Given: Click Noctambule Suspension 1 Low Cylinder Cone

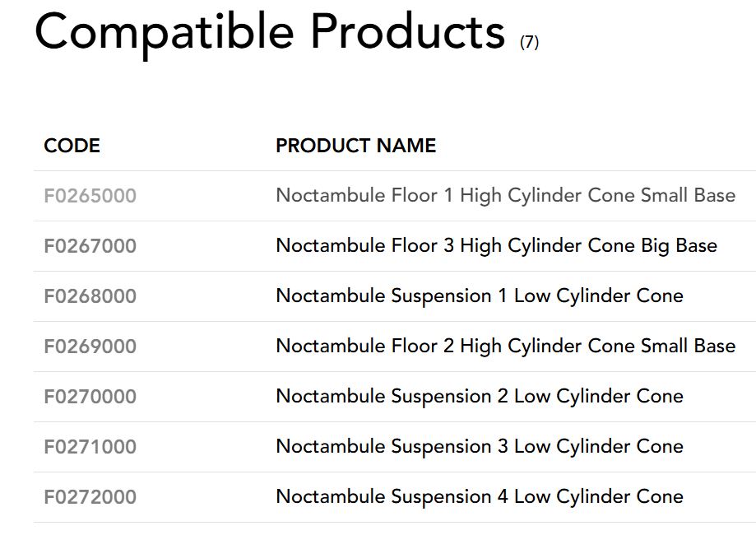Looking at the screenshot, I should (480, 296).
